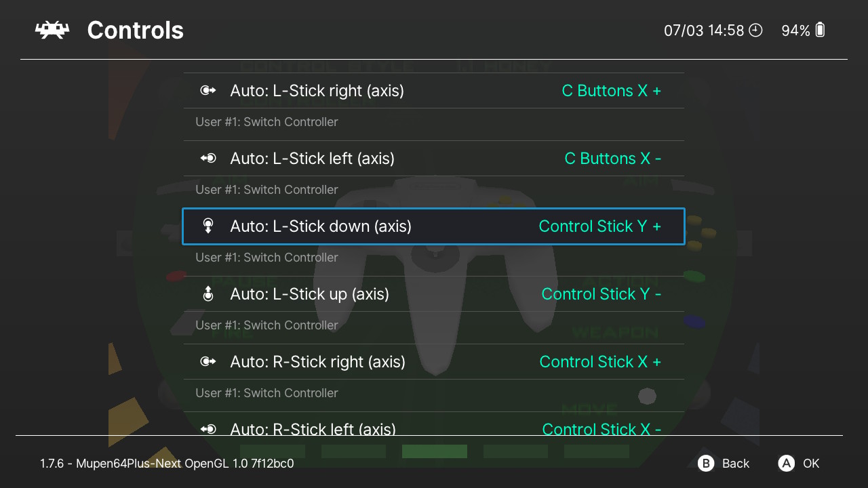Click the OK label in the footer
Viewport: 868px width, 488px height.
click(x=811, y=464)
